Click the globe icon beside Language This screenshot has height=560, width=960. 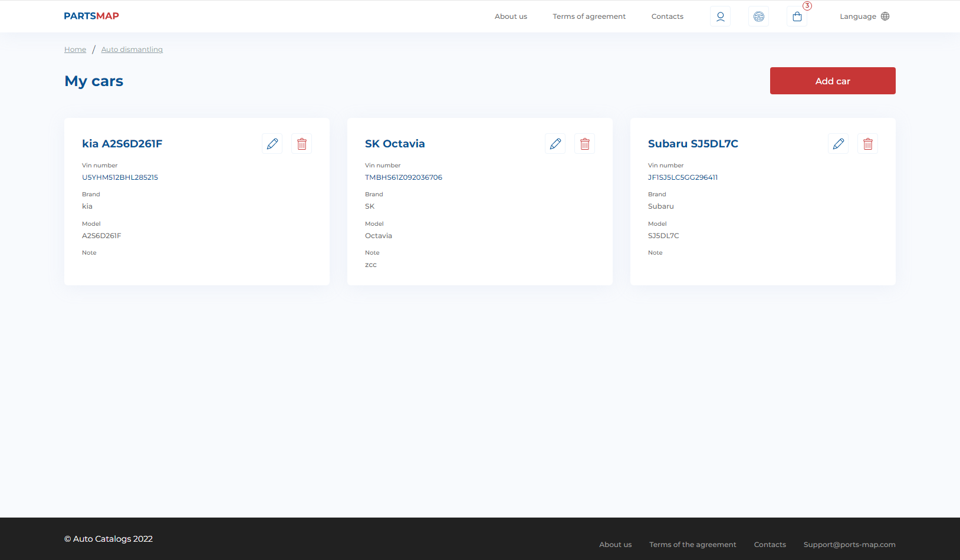[885, 17]
